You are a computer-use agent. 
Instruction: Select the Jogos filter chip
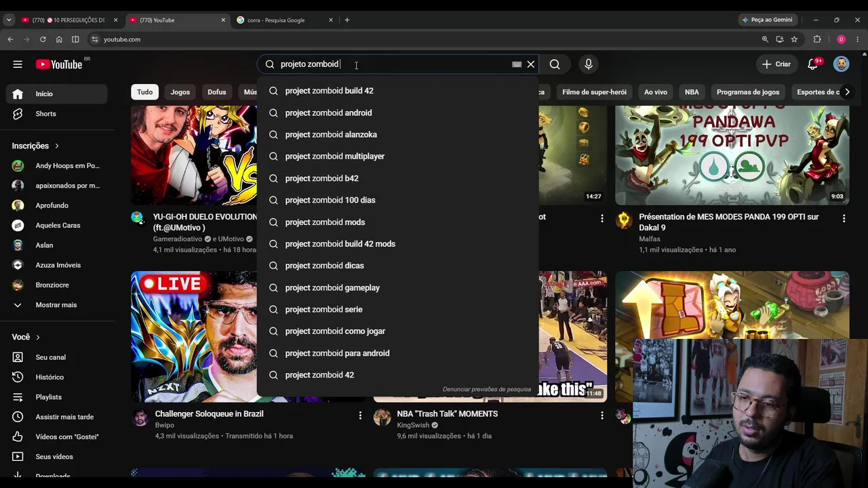pos(180,92)
